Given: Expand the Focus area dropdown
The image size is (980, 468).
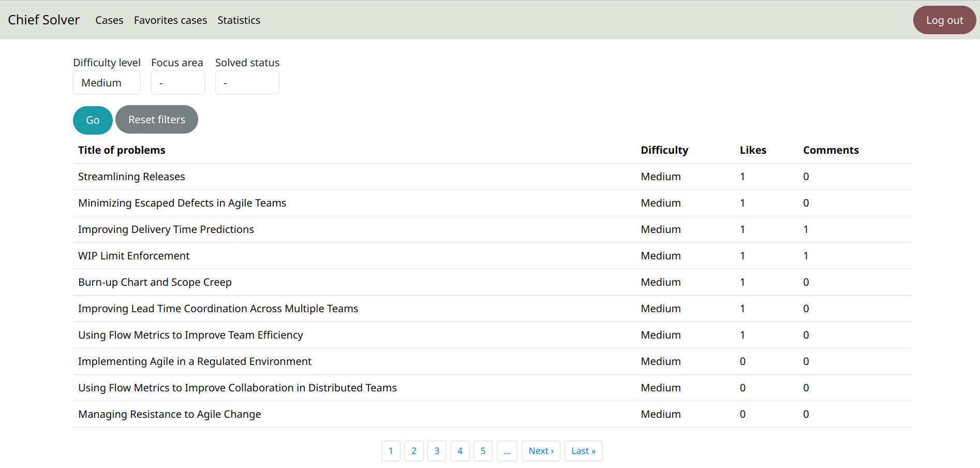Looking at the screenshot, I should pyautogui.click(x=177, y=83).
